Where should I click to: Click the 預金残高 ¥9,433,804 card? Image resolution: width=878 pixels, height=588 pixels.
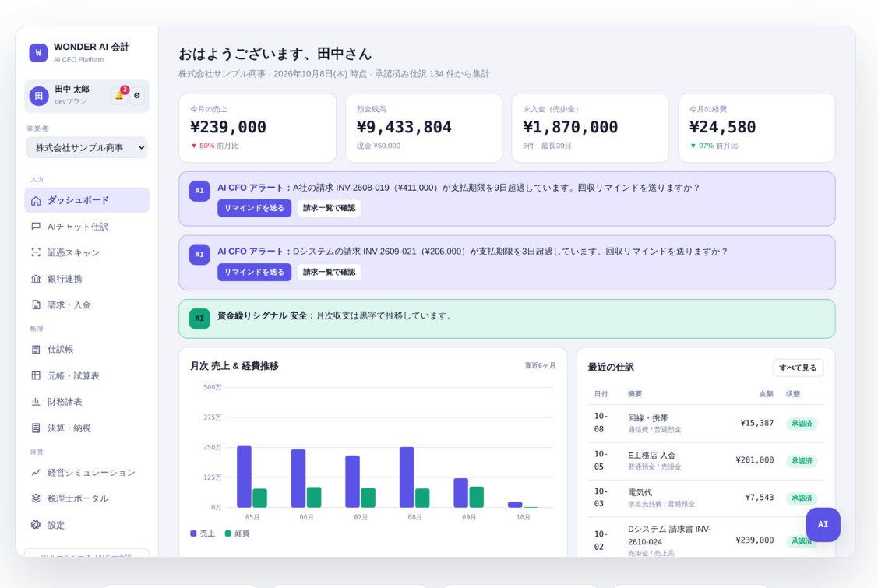tap(424, 128)
